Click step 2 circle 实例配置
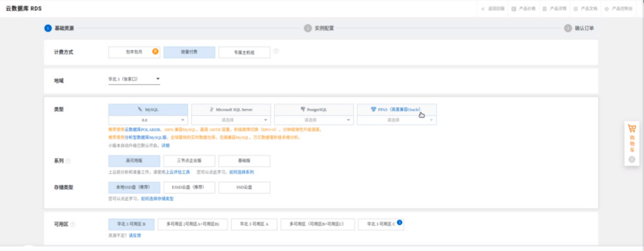This screenshot has height=251, width=644. click(308, 28)
